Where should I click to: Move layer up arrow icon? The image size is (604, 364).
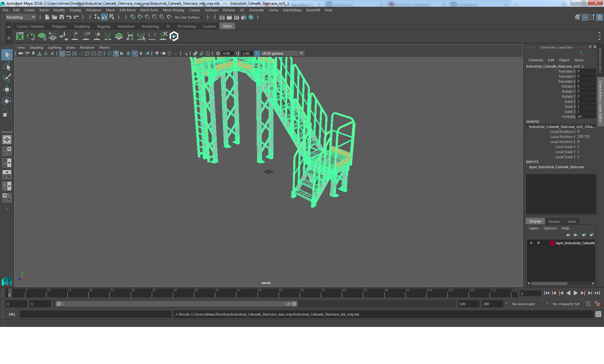(x=568, y=235)
